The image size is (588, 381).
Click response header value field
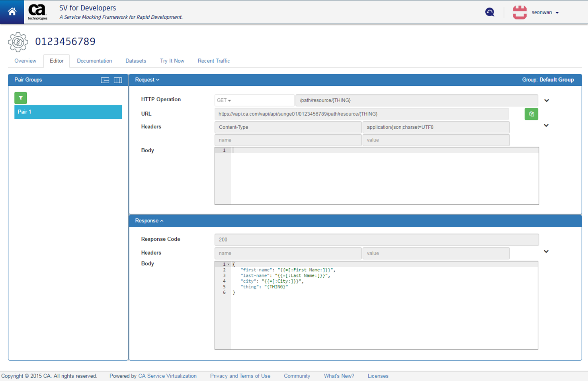[436, 253]
